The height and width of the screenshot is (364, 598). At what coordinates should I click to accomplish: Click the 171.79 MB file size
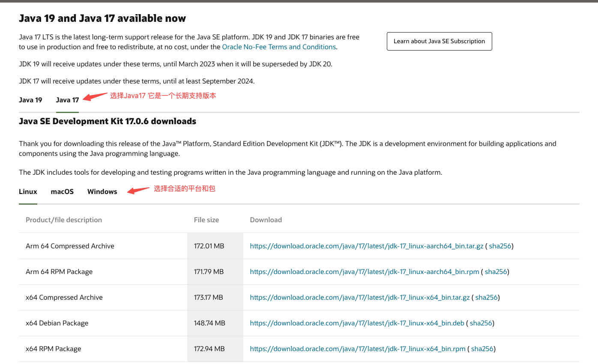coord(209,272)
